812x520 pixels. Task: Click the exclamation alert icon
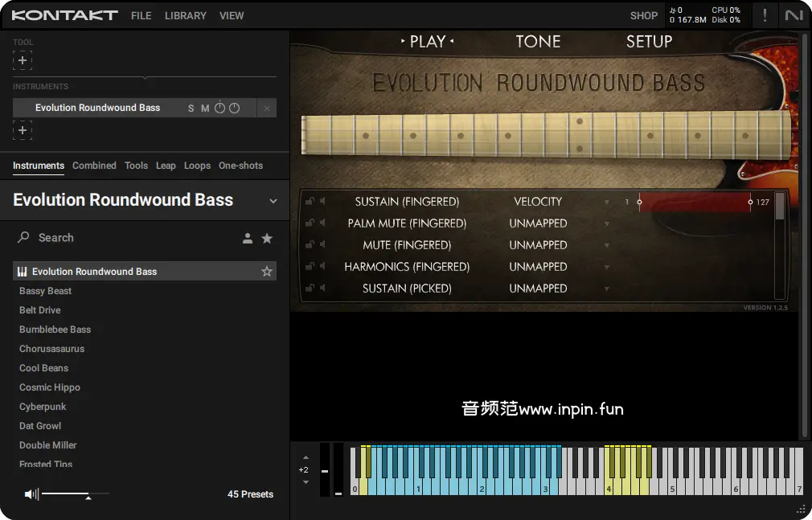point(765,15)
